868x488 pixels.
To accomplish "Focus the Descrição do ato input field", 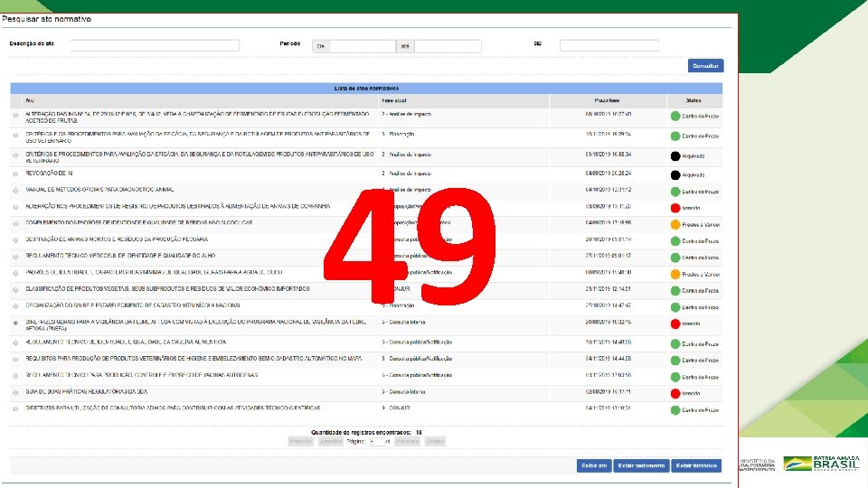I will 155,45.
